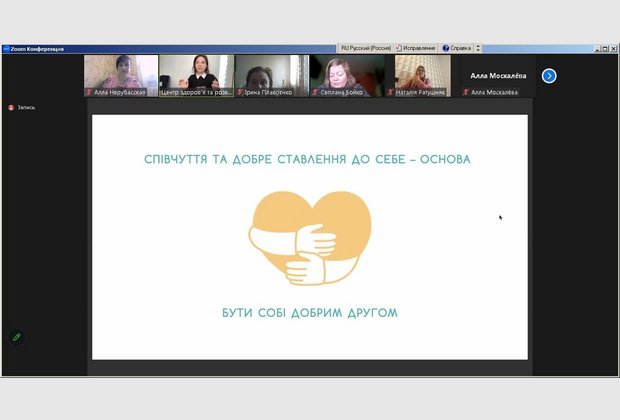620x420 pixels.
Task: Click muted mic icon beside Алла Москалёва label
Action: click(x=466, y=92)
